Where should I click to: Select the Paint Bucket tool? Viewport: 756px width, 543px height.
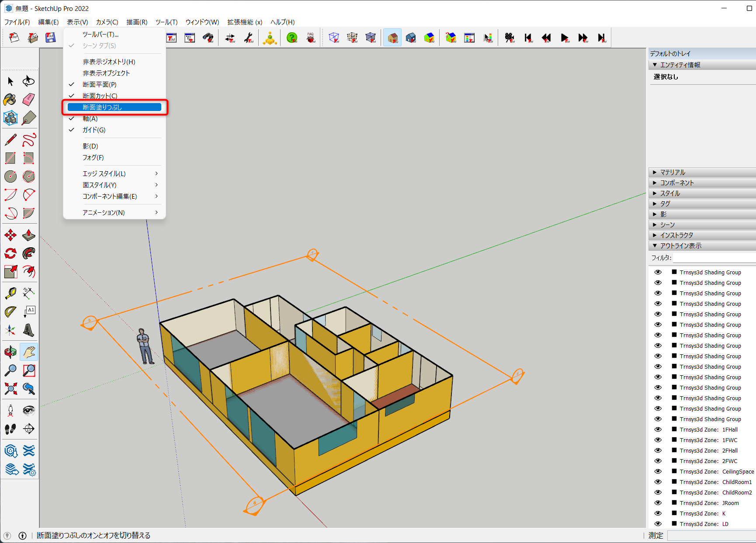(x=10, y=100)
